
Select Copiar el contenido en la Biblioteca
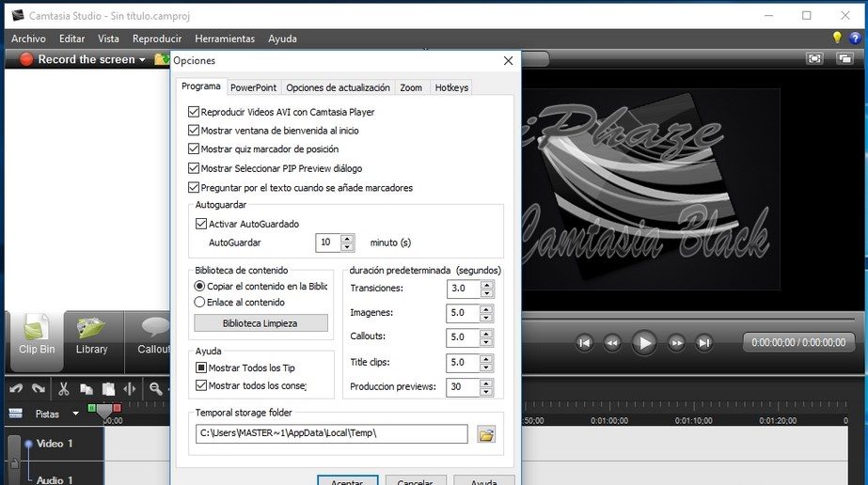[x=199, y=286]
